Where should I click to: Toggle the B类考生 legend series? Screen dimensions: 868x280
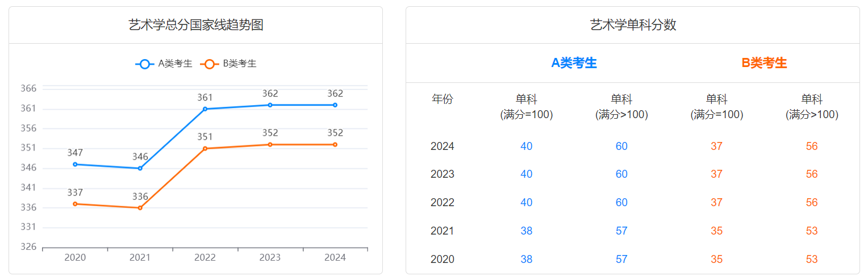(x=228, y=64)
